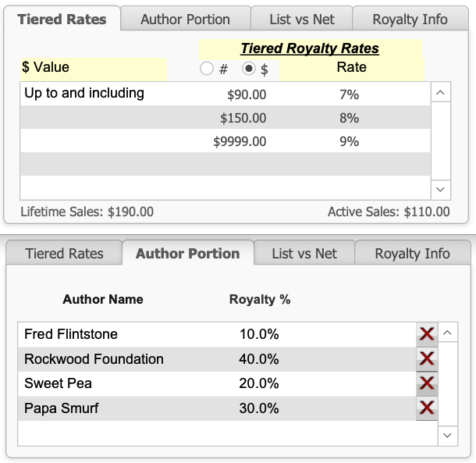Delete Papa Smurf's royalty entry
This screenshot has width=476, height=463.
pyautogui.click(x=426, y=408)
